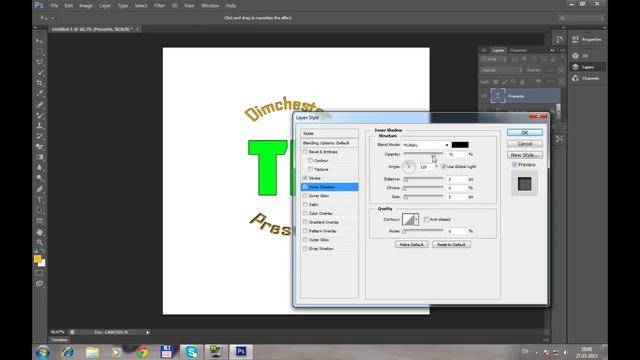Select the Pen tool
The image size is (640, 360).
[40, 189]
